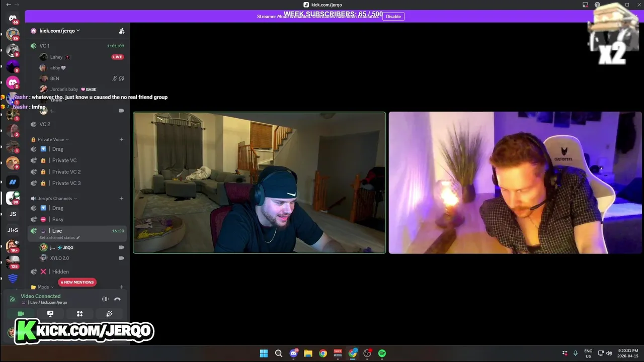
Task: Add channel to Jerqo's Channels category
Action: pyautogui.click(x=121, y=198)
